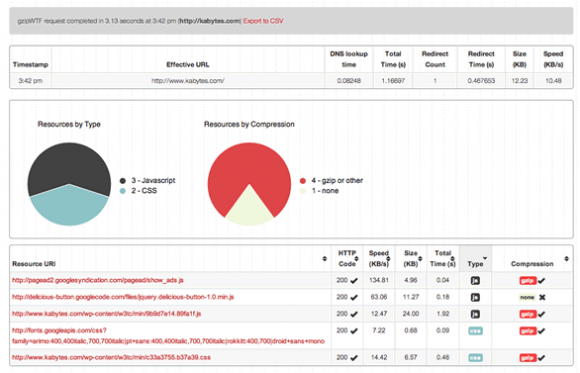Open the jquery.delicious-button resource link

[x=123, y=297]
